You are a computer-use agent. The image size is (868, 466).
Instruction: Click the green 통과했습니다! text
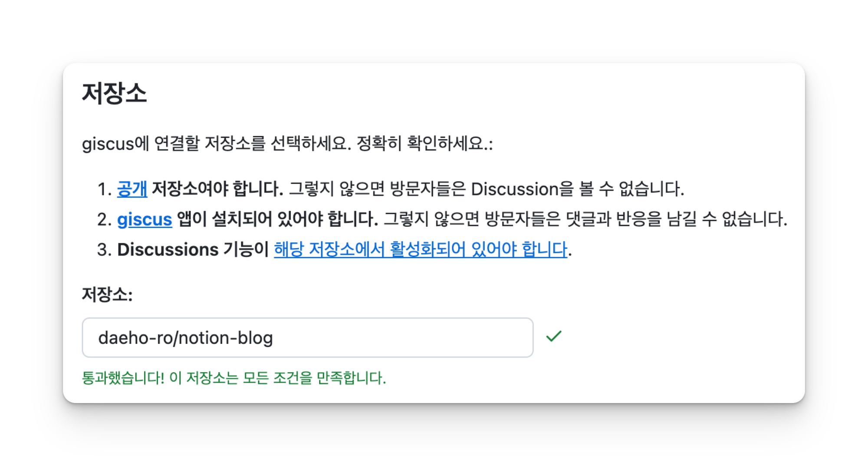pyautogui.click(x=123, y=378)
